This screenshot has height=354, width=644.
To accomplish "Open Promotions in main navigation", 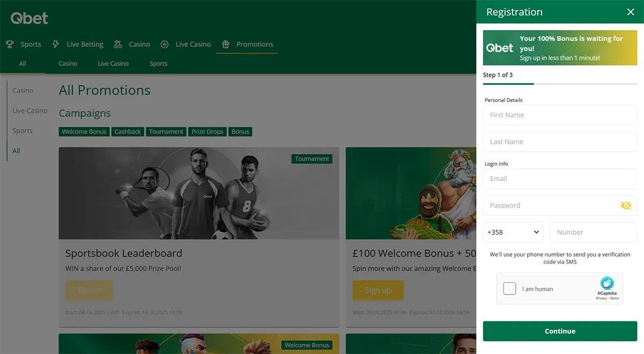I will point(255,45).
